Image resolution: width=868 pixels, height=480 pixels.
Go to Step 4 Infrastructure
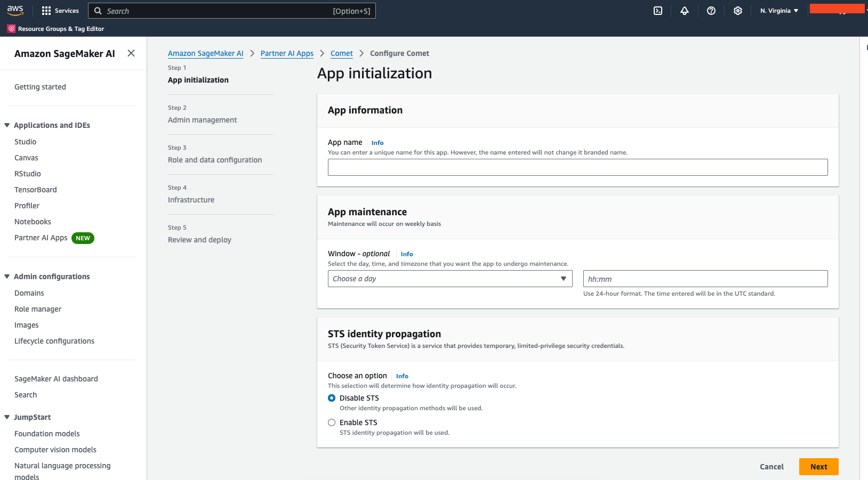pos(191,200)
